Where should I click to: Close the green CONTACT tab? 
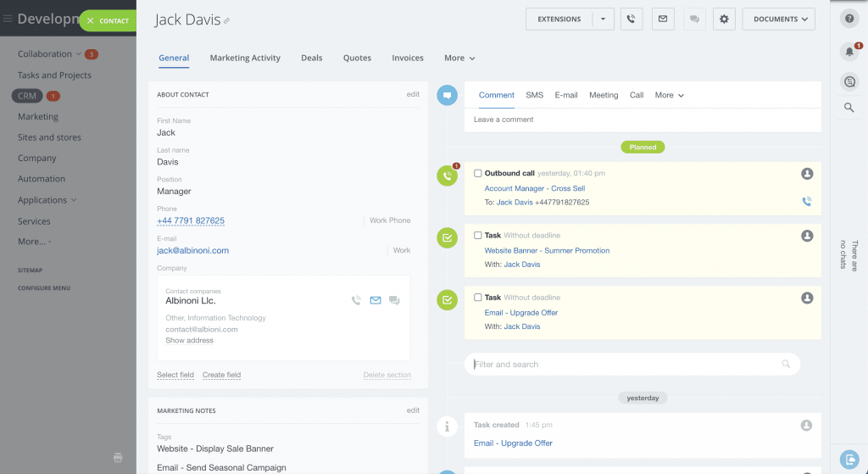(x=90, y=20)
